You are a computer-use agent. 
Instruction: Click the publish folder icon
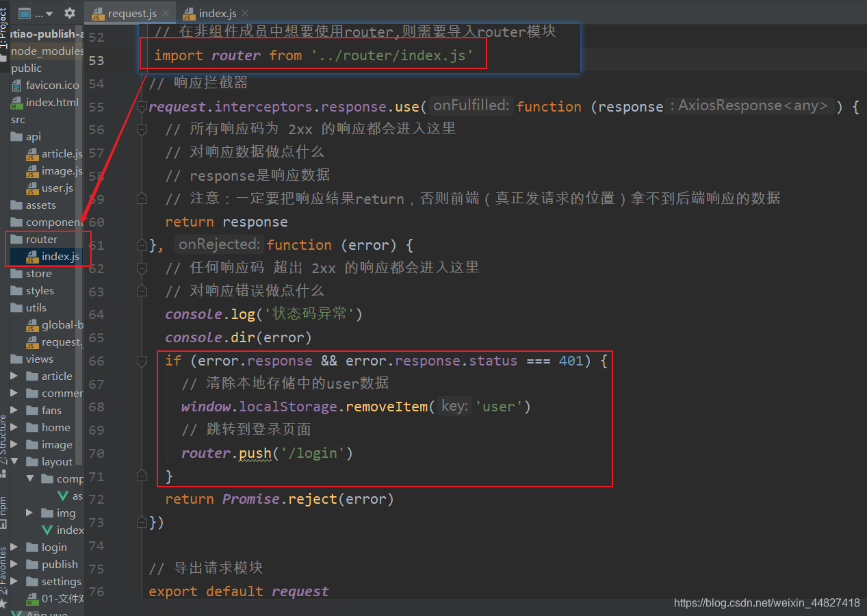(x=31, y=565)
